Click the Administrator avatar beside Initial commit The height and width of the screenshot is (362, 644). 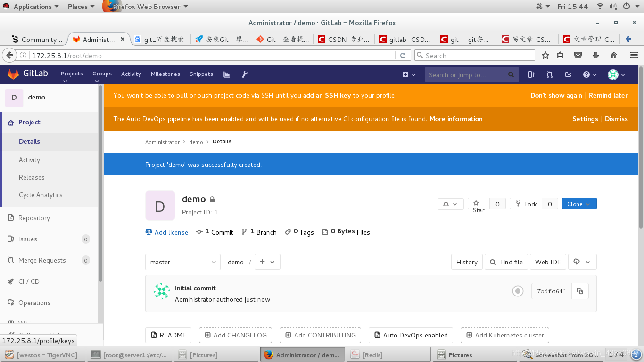(161, 291)
